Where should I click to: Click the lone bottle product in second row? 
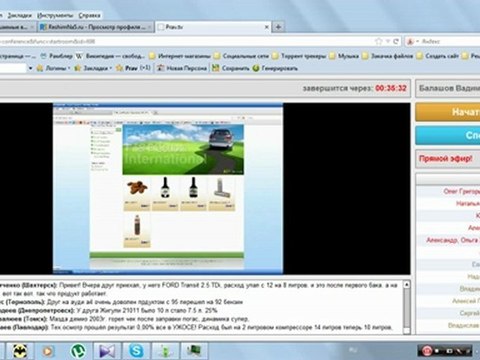click(x=137, y=231)
